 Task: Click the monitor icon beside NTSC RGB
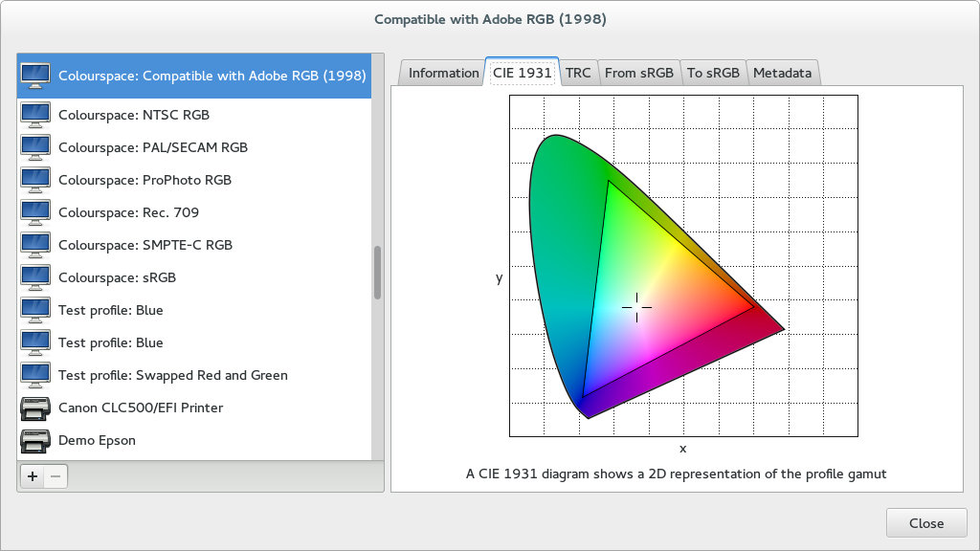[35, 115]
